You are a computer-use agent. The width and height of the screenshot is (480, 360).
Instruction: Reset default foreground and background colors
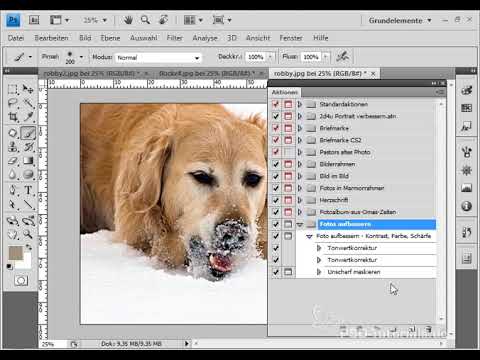point(9,267)
